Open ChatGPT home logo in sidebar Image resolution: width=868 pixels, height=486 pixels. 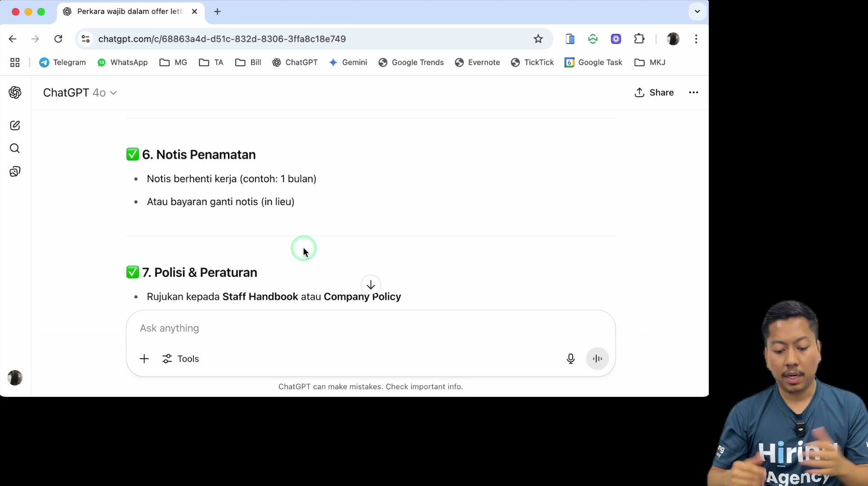pos(15,92)
